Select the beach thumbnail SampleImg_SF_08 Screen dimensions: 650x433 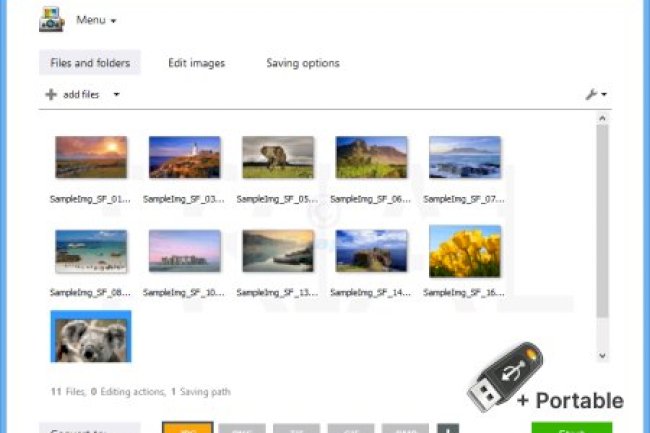click(x=91, y=251)
